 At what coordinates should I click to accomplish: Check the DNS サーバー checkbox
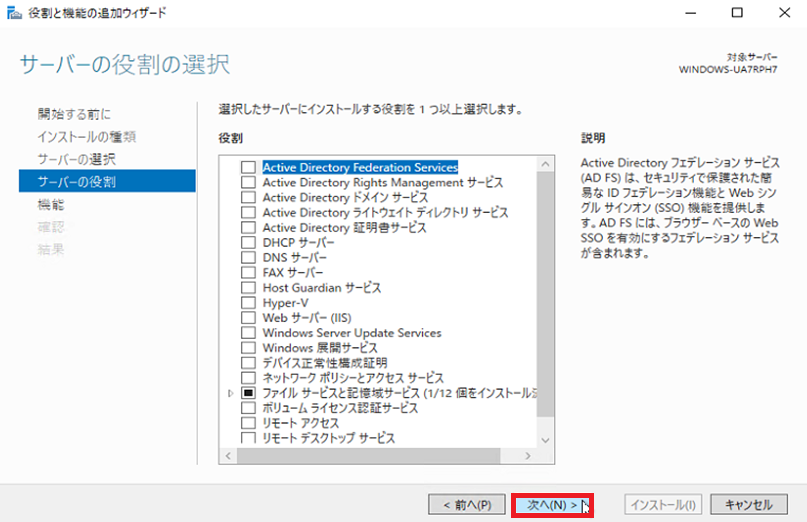coord(248,257)
